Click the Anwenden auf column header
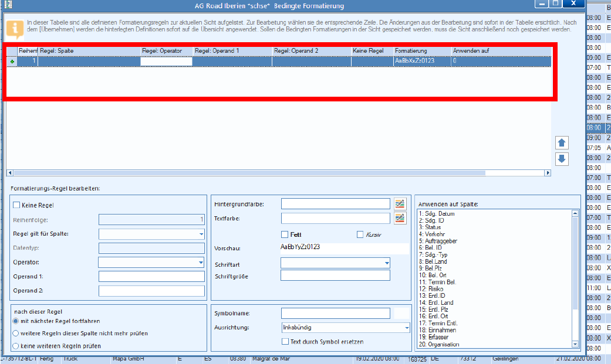 [501, 51]
